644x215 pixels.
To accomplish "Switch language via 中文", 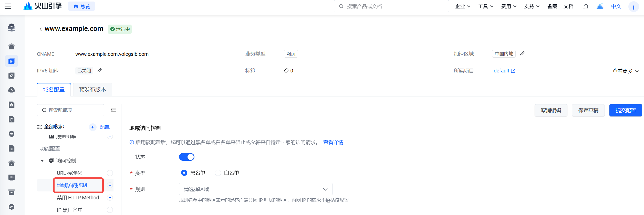I will pyautogui.click(x=616, y=6).
